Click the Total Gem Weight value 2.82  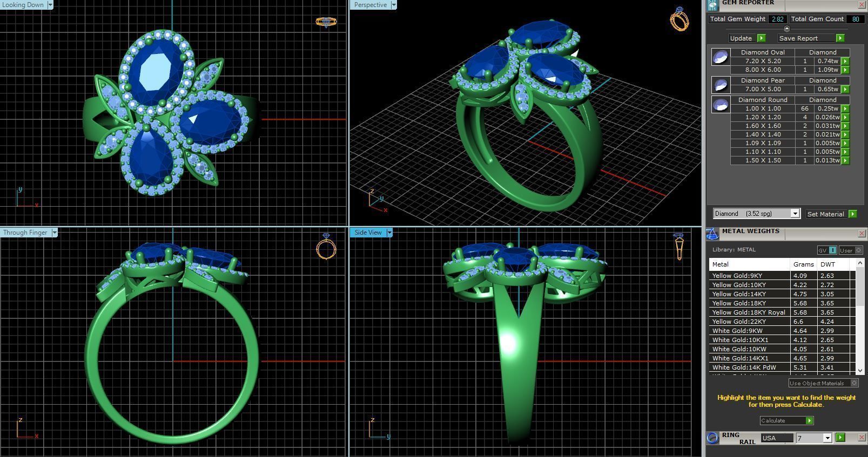pos(777,19)
